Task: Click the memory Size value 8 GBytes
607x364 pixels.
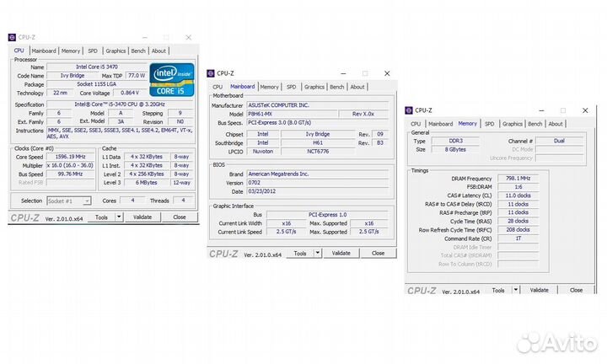Action: (455, 150)
